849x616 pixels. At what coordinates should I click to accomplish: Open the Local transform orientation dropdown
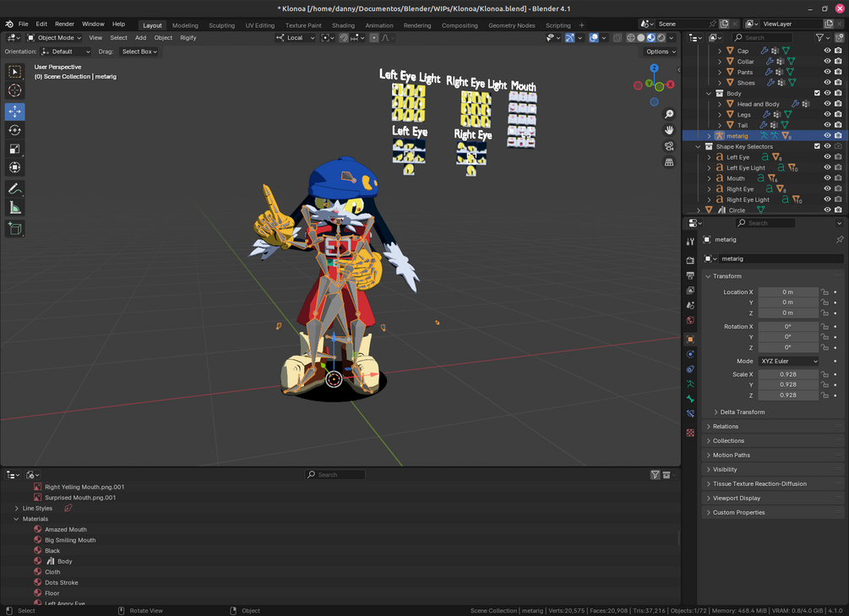pos(295,38)
